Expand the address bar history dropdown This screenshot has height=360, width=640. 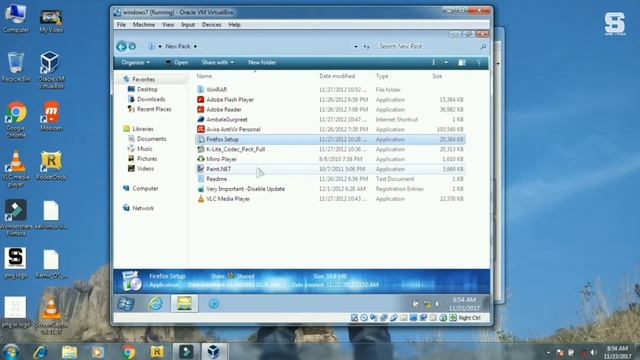point(356,47)
